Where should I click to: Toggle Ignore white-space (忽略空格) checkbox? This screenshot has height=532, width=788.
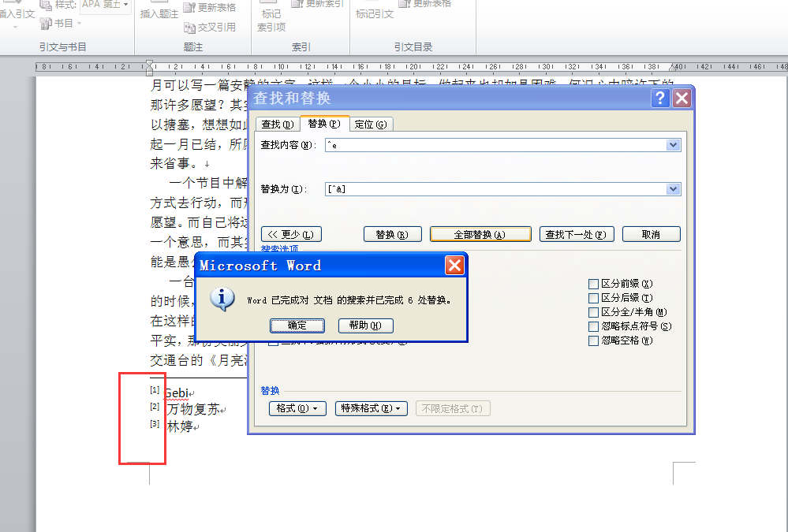(x=593, y=340)
